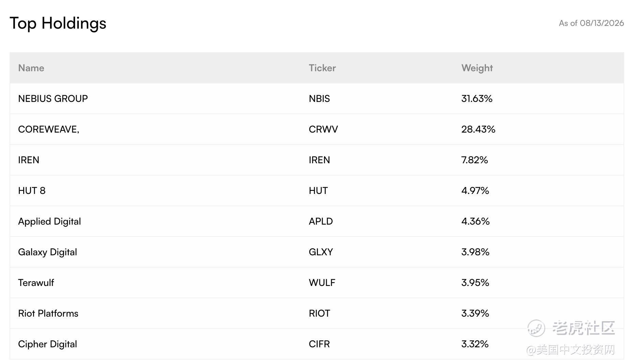This screenshot has width=627, height=364.
Task: Select the COREWEAVE holding name
Action: 49,129
